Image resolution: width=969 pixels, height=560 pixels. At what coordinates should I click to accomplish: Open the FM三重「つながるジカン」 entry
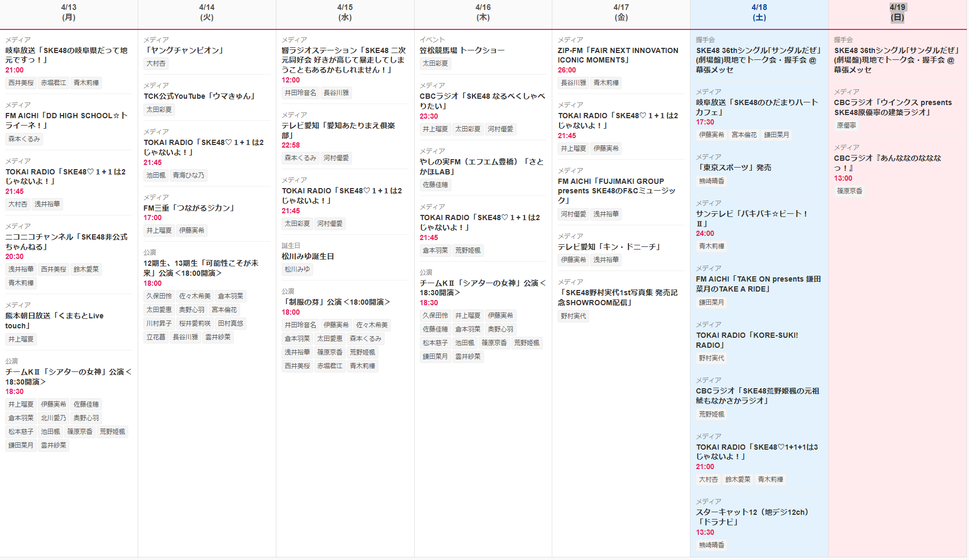point(190,208)
